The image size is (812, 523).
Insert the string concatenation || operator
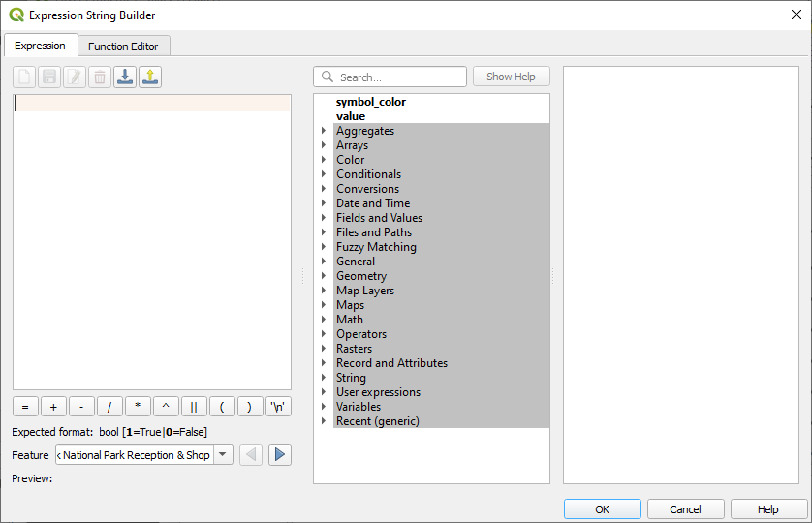[194, 407]
